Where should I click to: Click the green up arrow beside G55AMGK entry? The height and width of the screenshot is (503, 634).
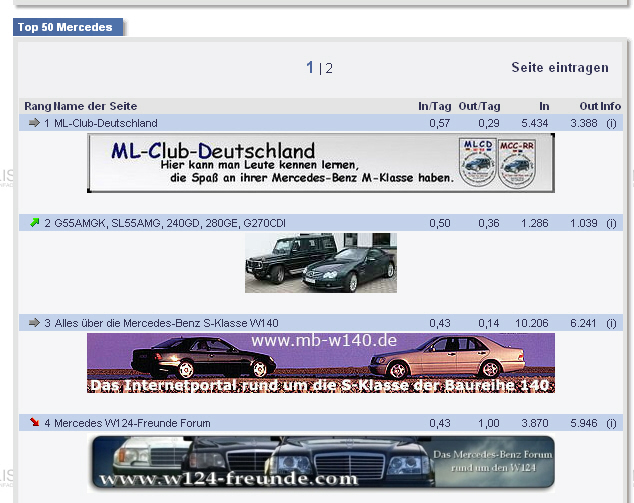(x=35, y=222)
